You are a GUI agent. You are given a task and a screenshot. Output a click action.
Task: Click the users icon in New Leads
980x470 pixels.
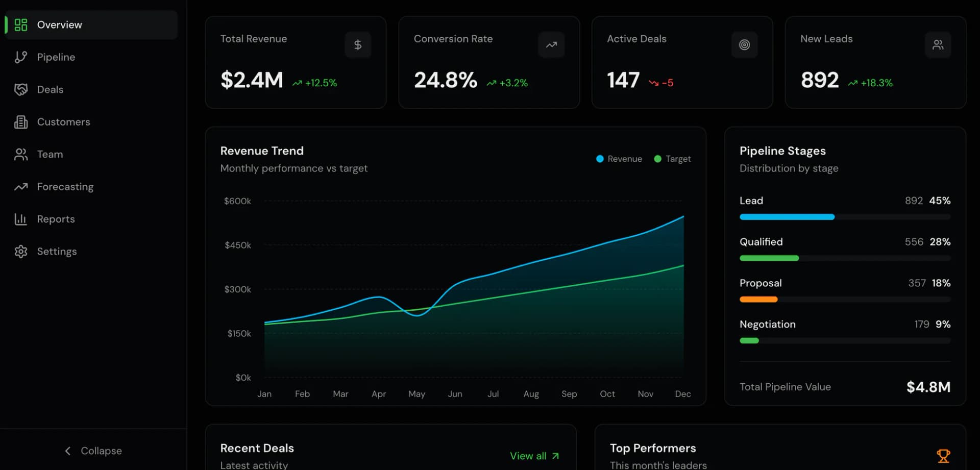938,45
